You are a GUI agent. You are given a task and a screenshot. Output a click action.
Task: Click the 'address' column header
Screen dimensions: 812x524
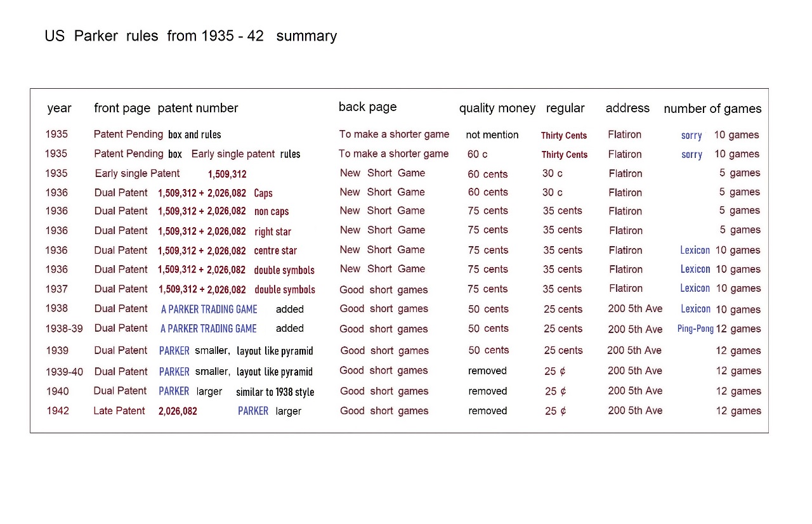[627, 108]
